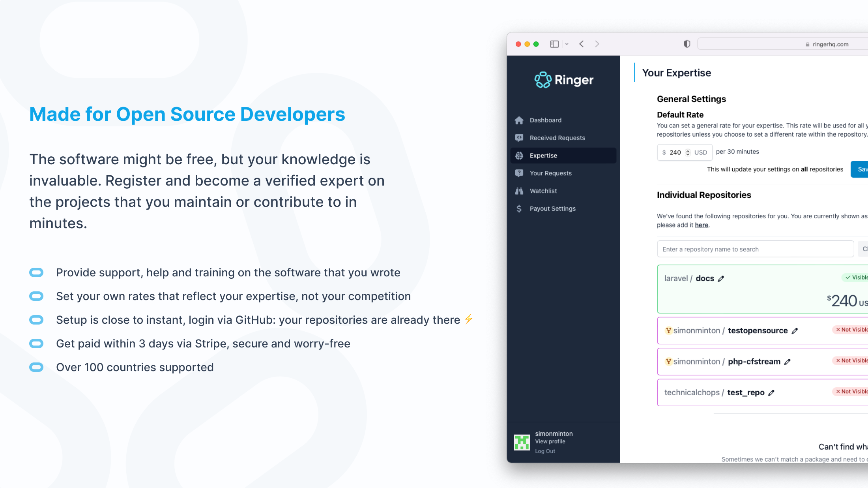Screen dimensions: 868x488
Task: Click fork icon beside simonminton / testopensource
Action: [668, 330]
